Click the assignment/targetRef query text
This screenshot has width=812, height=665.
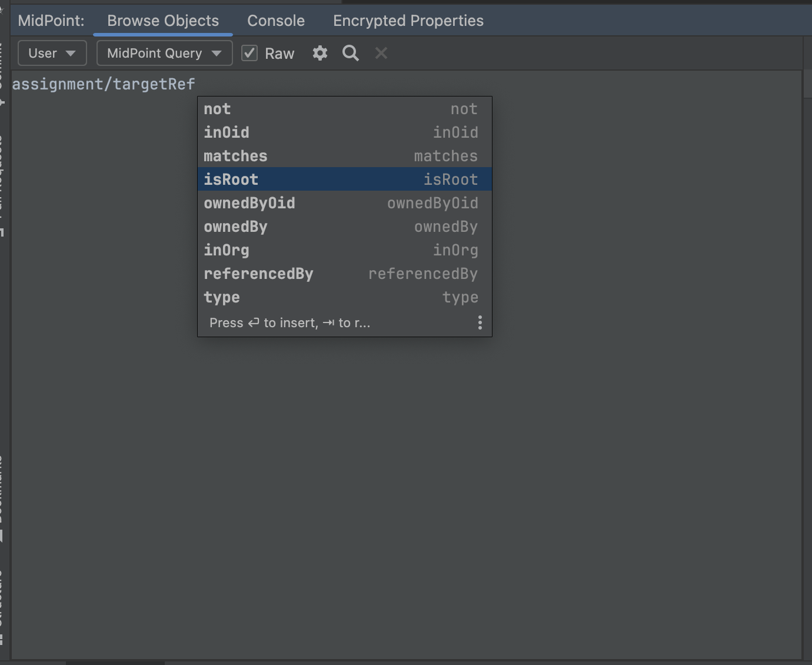[104, 84]
